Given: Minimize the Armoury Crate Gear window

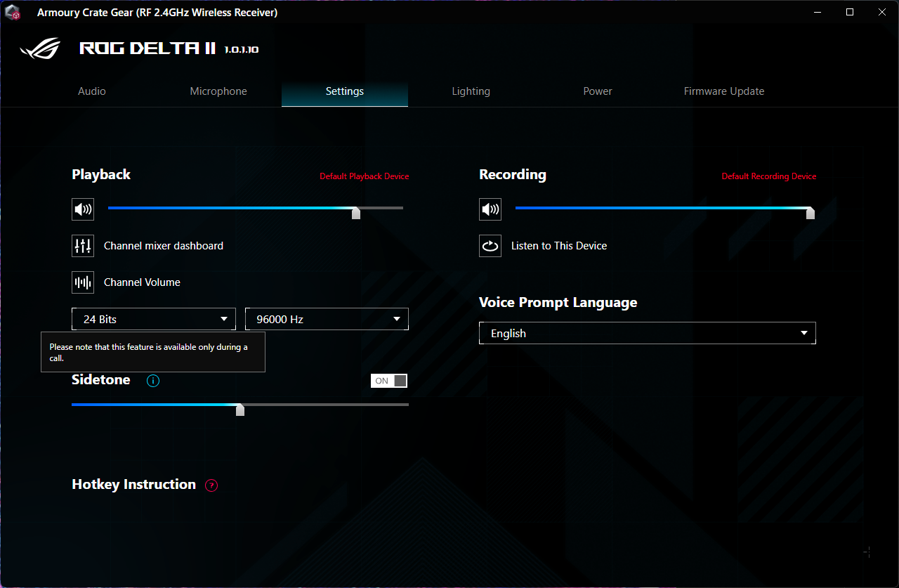Looking at the screenshot, I should 817,12.
